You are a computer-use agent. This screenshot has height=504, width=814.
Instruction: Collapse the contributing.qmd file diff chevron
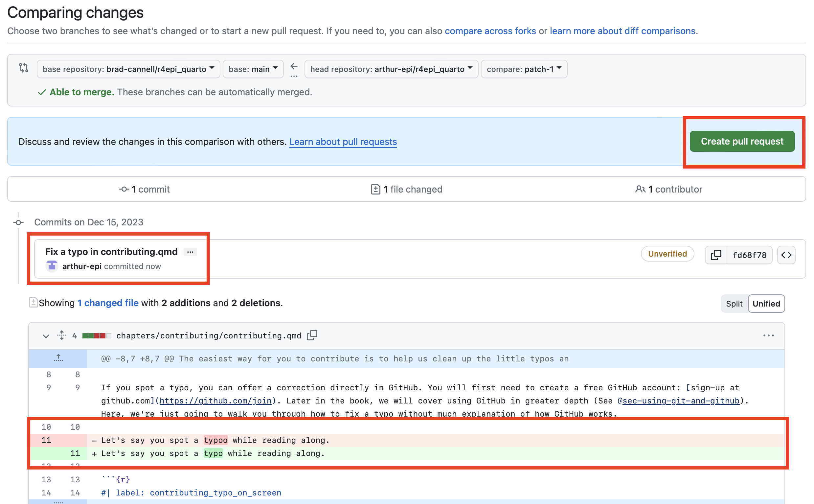(x=46, y=336)
